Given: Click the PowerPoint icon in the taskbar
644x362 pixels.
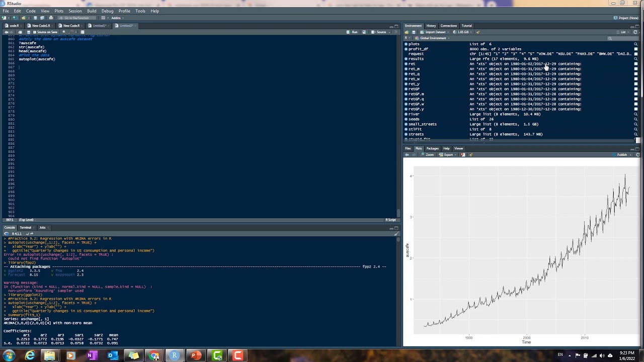Looking at the screenshot, I should (x=195, y=356).
